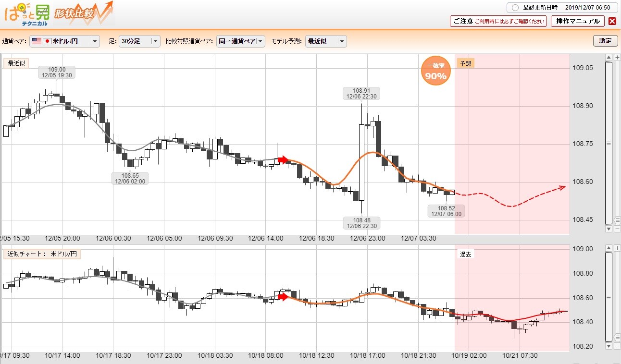The image size is (621, 364).
Task: Open the 最近似 model prediction dropdown
Action: point(326,41)
